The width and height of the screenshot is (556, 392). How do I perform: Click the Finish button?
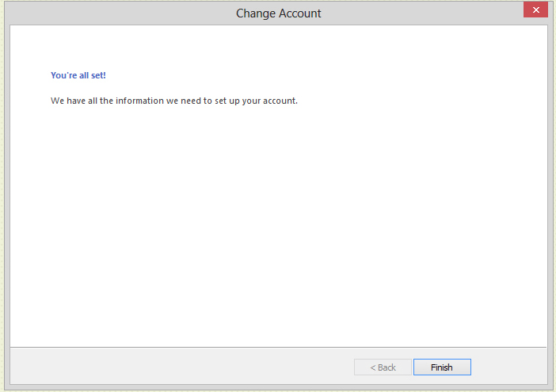[442, 367]
